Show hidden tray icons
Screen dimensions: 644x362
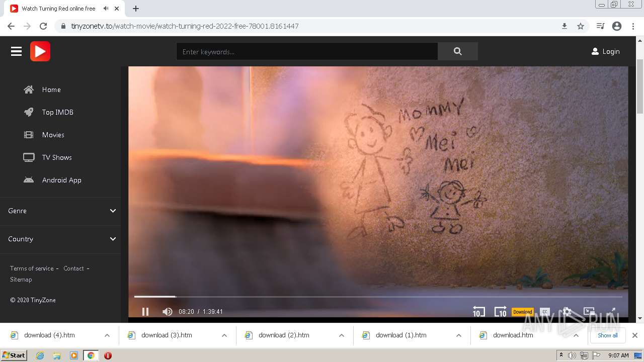(x=561, y=355)
